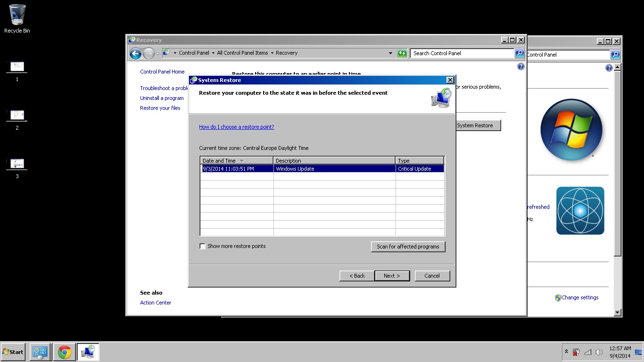The width and height of the screenshot is (644, 362).
Task: Expand the Control Panel breadcrumb dropdown arrow
Action: [x=213, y=53]
